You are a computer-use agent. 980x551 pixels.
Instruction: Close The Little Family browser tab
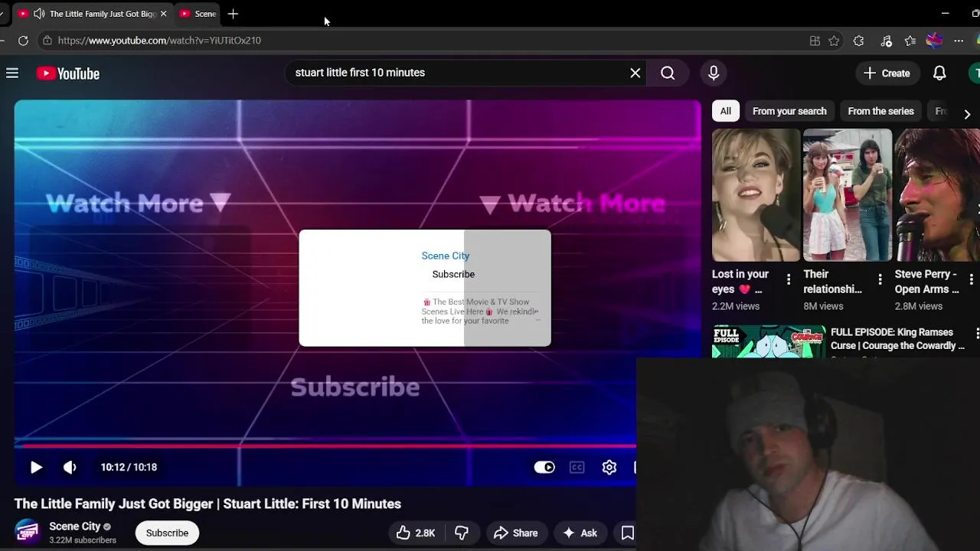click(163, 14)
